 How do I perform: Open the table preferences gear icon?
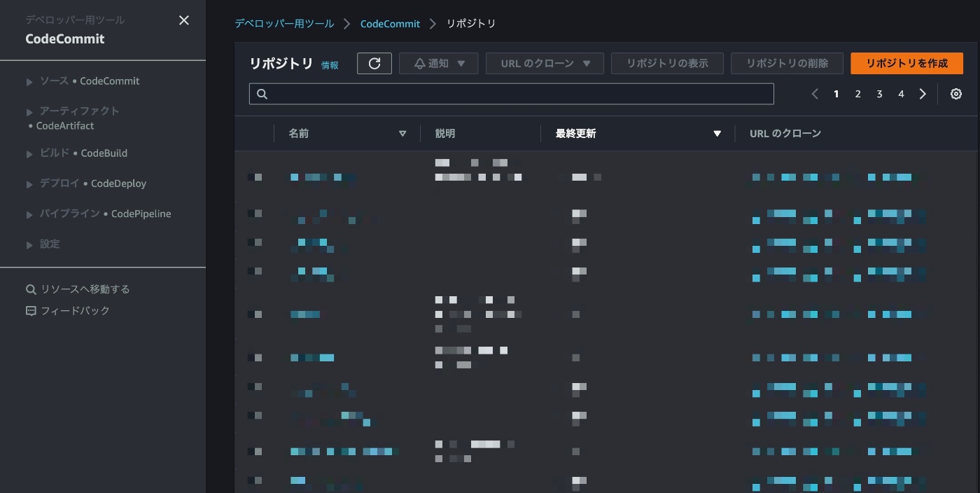tap(956, 94)
